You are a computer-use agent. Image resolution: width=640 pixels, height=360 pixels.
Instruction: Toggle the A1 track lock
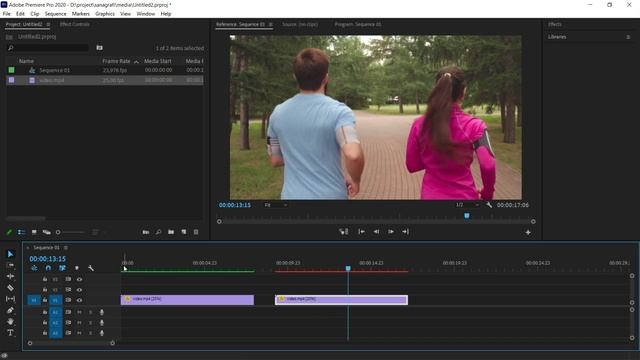(x=45, y=312)
